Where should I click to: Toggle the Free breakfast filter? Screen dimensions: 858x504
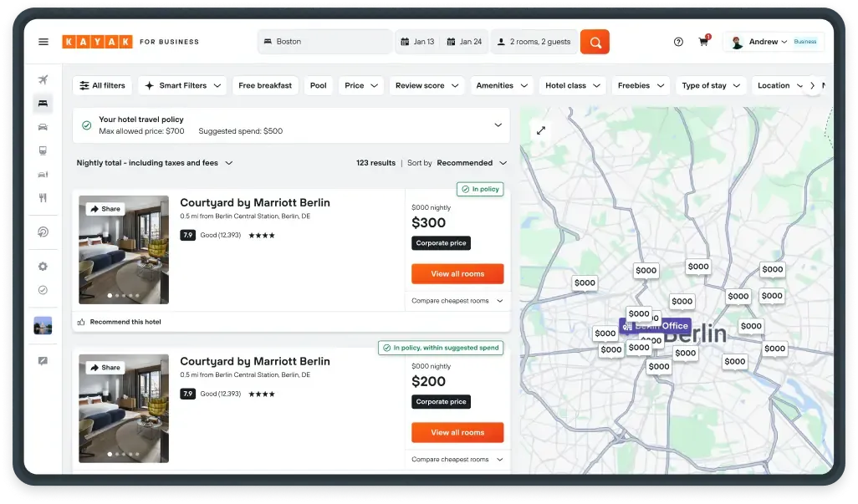[x=265, y=85]
